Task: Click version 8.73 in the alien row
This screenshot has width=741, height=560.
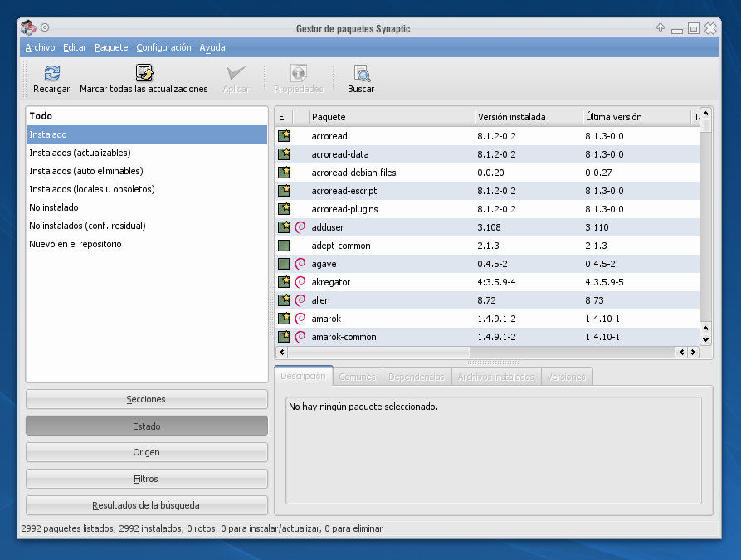Action: [x=594, y=300]
